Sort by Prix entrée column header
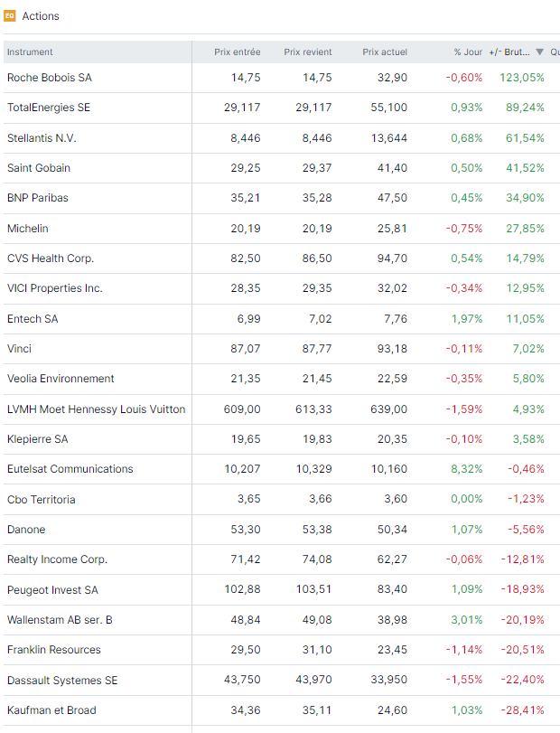560x733 pixels. (x=238, y=52)
